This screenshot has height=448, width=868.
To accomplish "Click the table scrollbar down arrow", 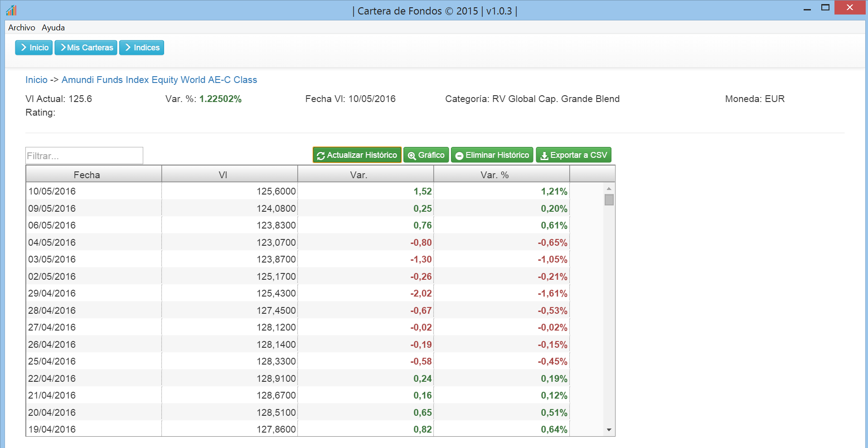I will [x=609, y=429].
